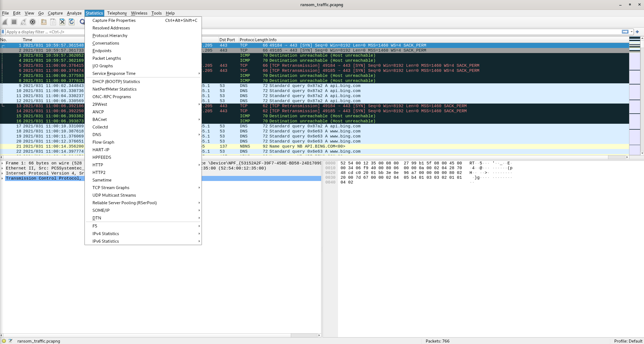Select Resolved Addresses from Statistics menu
Viewport: 644px width, 344px height.
click(143, 28)
